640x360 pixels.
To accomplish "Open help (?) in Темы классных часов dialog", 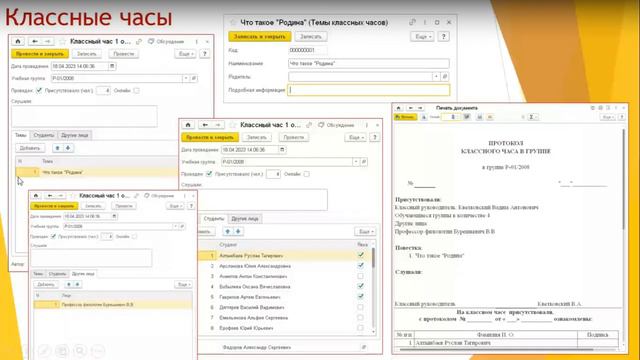I will 443,36.
